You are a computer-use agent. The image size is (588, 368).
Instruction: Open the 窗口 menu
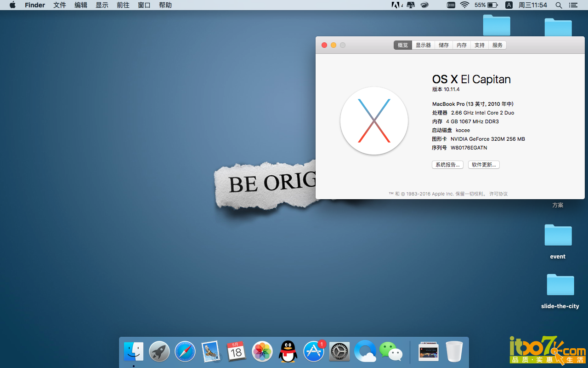tap(144, 5)
